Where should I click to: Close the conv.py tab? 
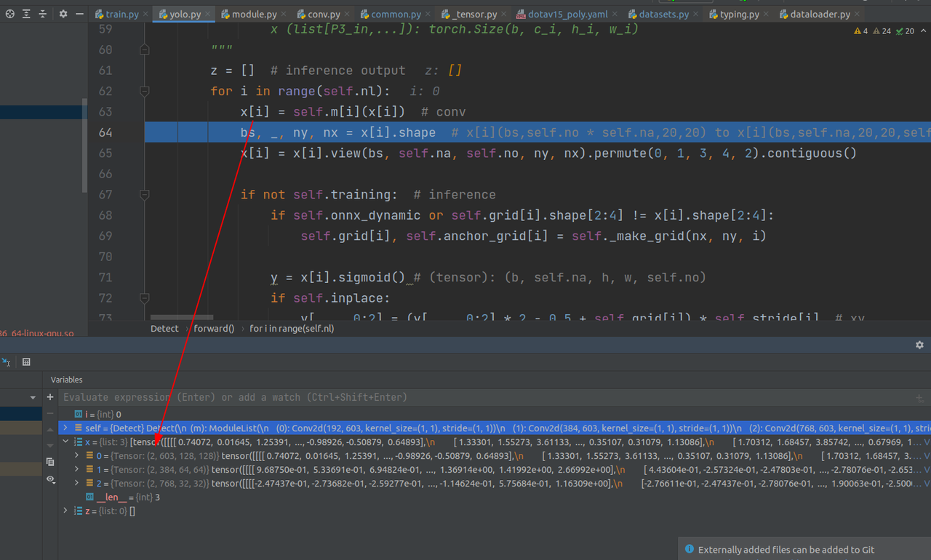point(348,15)
